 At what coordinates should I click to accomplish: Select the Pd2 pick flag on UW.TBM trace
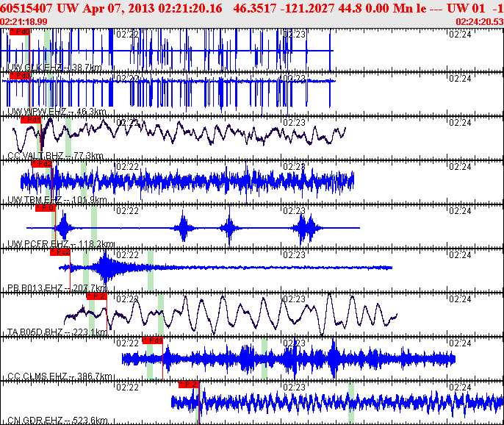pos(42,163)
